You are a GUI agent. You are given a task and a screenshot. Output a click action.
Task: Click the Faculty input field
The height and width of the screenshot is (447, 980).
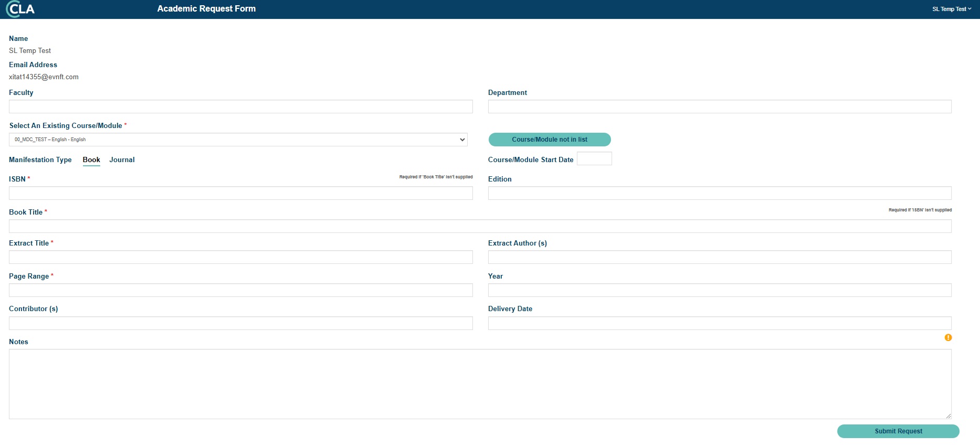coord(240,107)
